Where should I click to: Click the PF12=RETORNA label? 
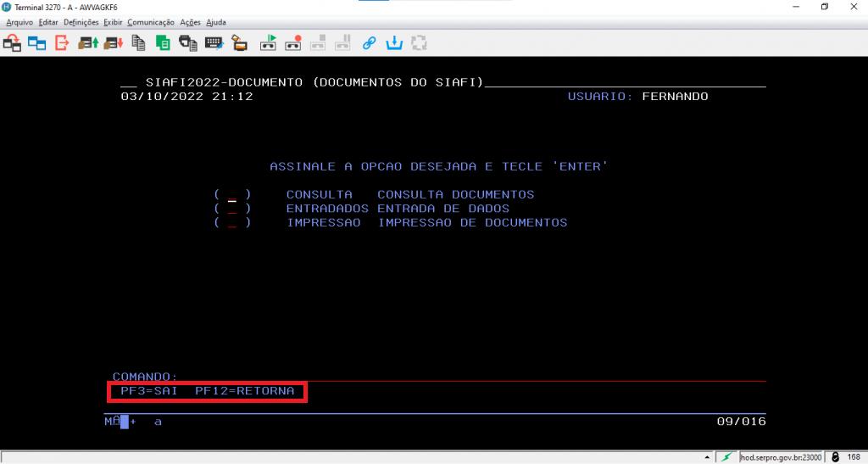pyautogui.click(x=244, y=391)
